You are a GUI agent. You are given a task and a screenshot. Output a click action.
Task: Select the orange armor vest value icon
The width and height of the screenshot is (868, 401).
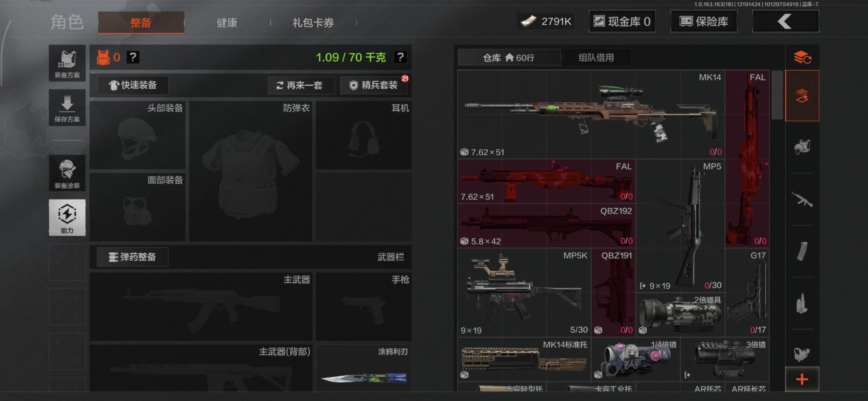tap(103, 57)
